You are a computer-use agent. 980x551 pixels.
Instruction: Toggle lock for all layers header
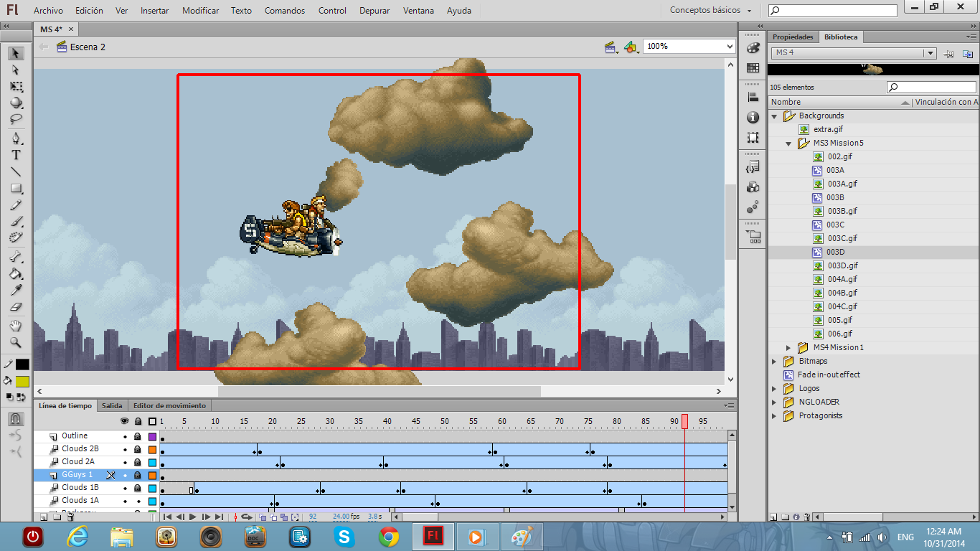[138, 421]
